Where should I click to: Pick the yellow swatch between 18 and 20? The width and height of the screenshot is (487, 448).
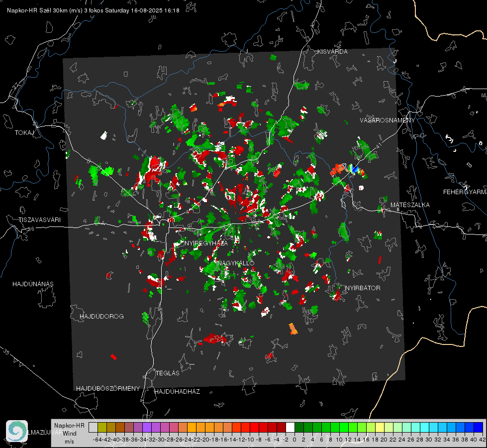click(x=380, y=427)
